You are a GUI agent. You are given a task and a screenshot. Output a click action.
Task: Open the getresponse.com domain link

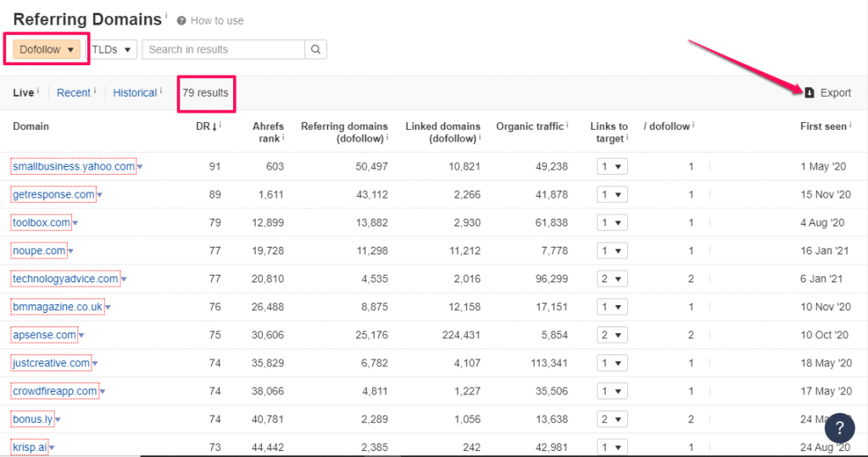(53, 195)
